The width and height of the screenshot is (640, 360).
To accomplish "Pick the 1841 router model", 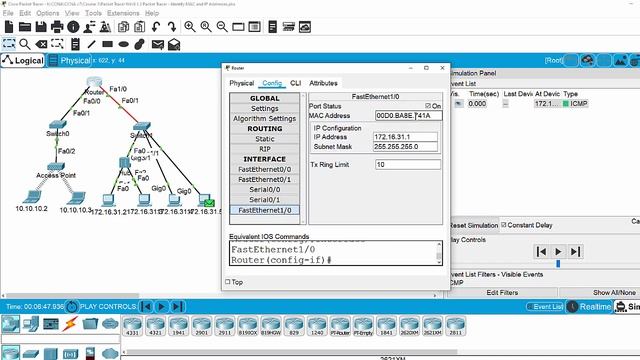I will 386,326.
